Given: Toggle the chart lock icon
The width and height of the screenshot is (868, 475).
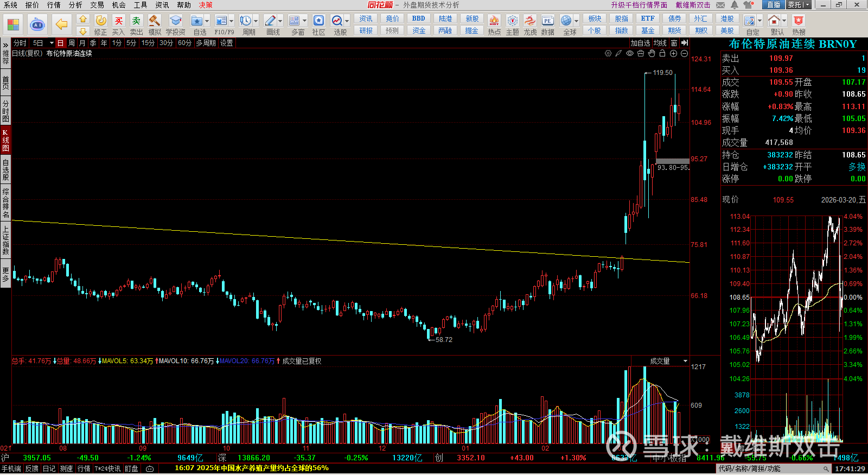Looking at the screenshot, I should coord(662,53).
